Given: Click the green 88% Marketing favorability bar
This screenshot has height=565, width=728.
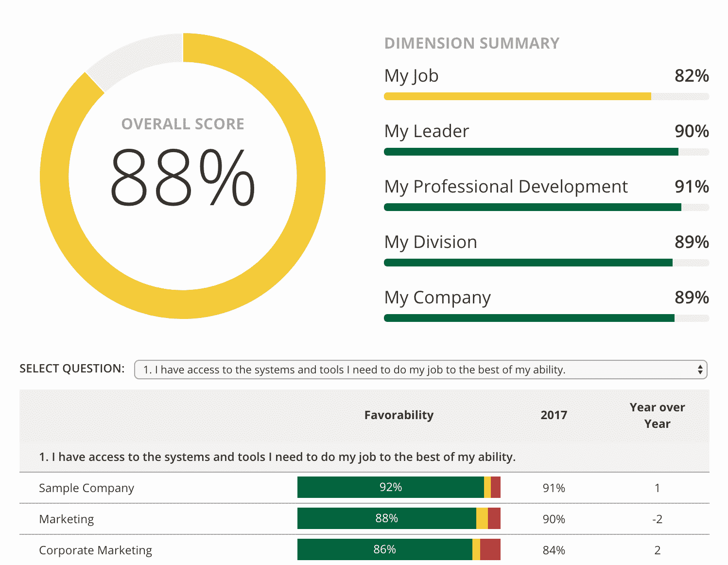Looking at the screenshot, I should pyautogui.click(x=386, y=518).
